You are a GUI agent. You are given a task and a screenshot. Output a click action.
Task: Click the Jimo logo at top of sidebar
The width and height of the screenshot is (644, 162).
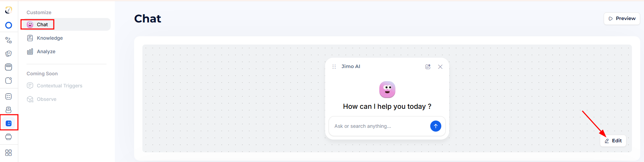point(9,10)
